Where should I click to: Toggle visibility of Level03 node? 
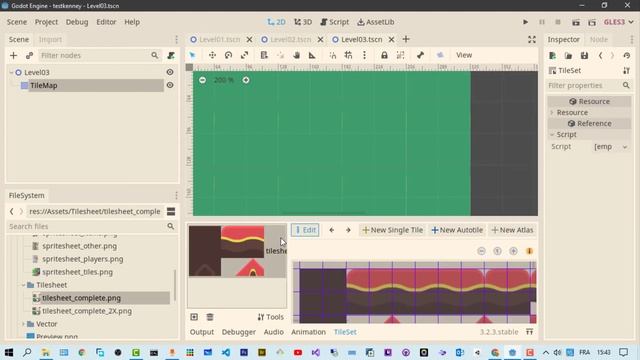point(170,72)
